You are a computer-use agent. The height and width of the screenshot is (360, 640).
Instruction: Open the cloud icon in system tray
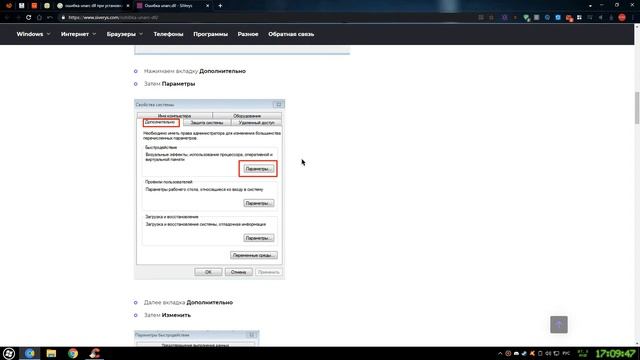[516, 353]
